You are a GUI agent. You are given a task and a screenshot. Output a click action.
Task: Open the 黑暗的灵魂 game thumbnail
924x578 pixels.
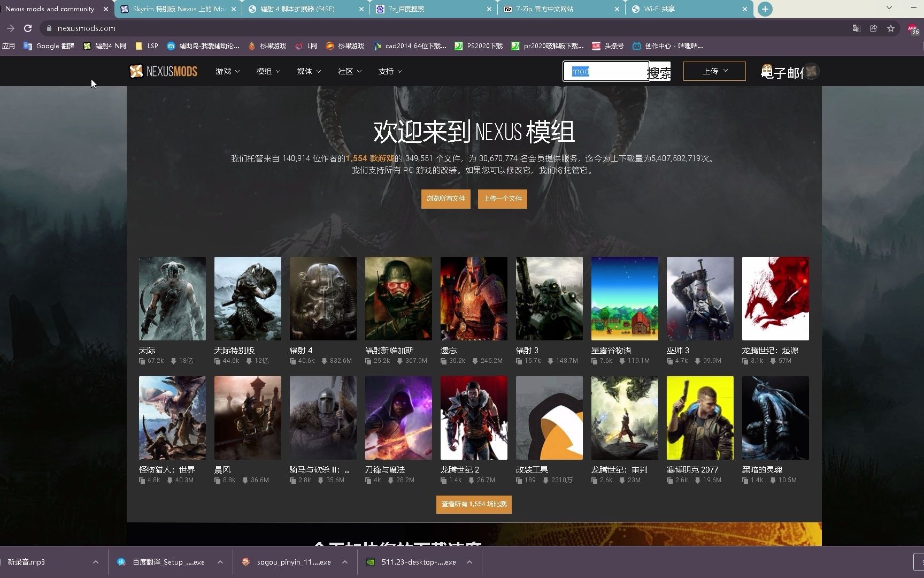[x=775, y=418]
